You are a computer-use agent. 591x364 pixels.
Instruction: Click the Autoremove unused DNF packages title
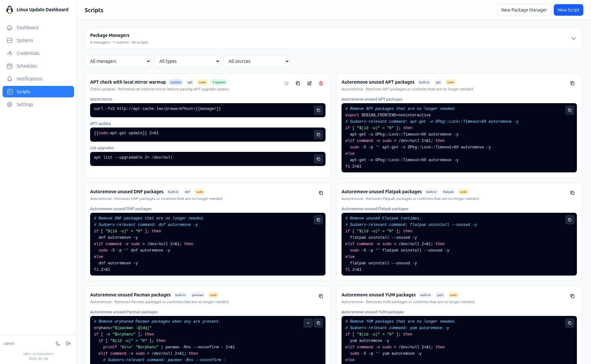pos(127,192)
